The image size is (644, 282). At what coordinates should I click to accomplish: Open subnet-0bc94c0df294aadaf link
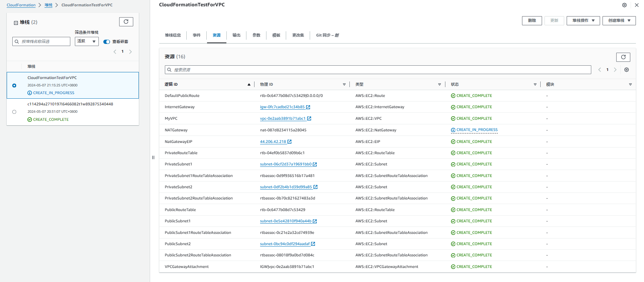point(285,244)
